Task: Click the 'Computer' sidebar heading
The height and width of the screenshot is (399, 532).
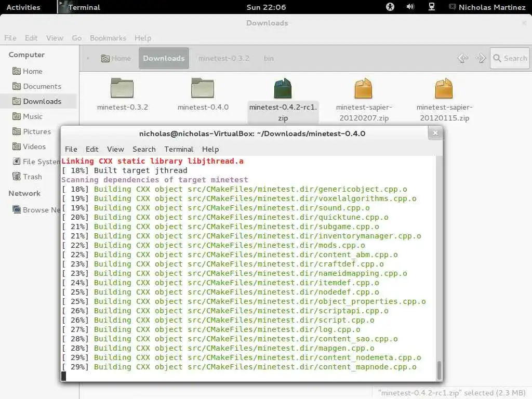Action: 26,55
